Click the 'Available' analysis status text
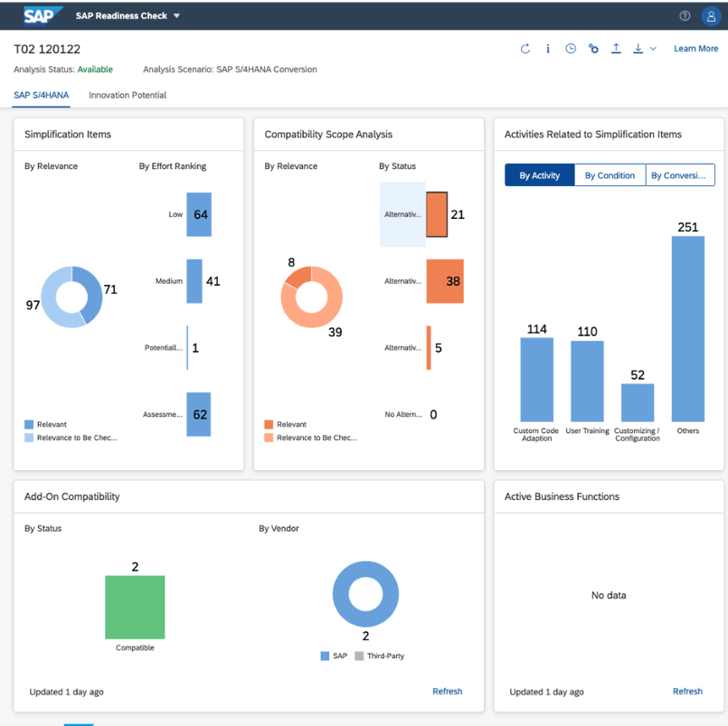Viewport: 728px width, 726px height. 95,70
